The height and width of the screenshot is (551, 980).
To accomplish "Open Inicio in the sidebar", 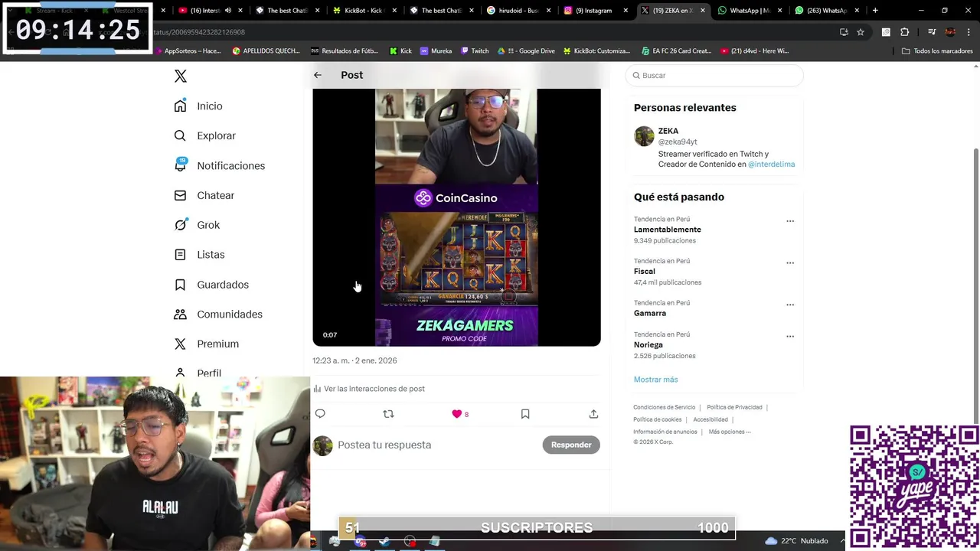I will (199, 106).
